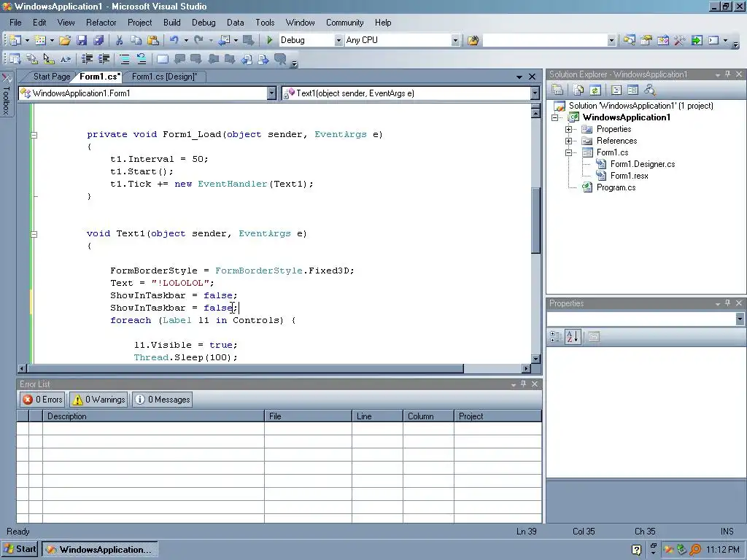Toggle auto-hide pin on Properties panel
This screenshot has width=747, height=560.
pos(727,303)
